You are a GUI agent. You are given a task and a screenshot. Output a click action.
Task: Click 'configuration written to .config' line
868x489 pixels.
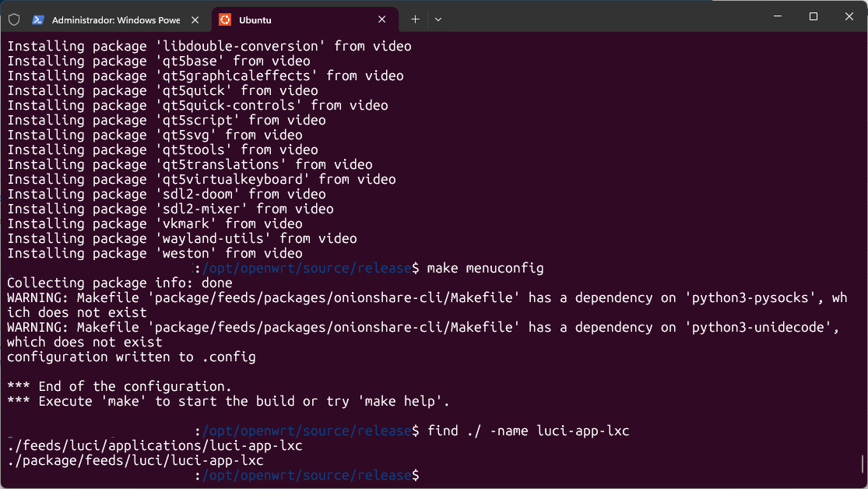pyautogui.click(x=132, y=357)
